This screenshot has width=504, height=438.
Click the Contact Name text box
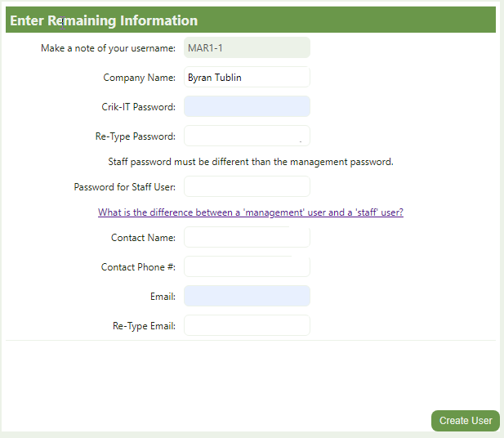click(x=247, y=238)
